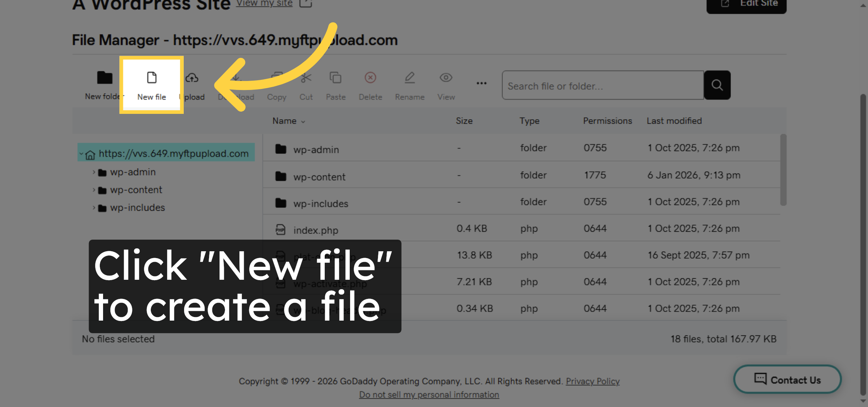Collapse the site root tree node
The image size is (868, 407).
click(81, 153)
